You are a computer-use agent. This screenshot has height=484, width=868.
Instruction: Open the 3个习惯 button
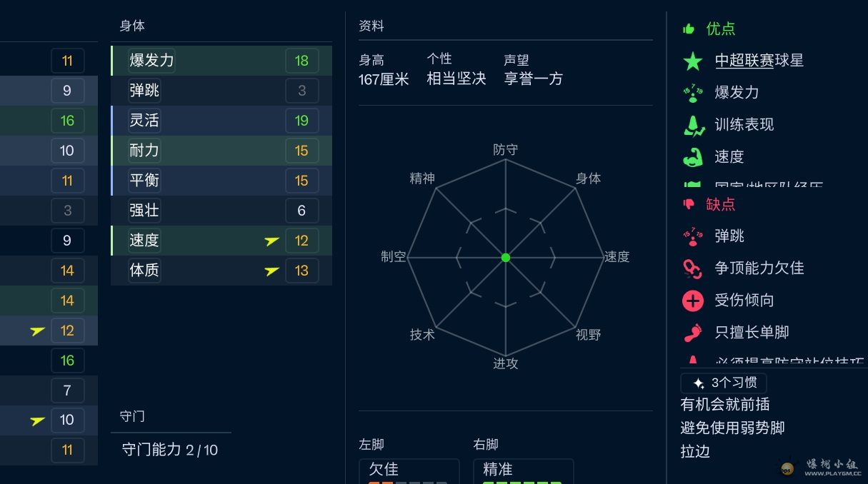point(723,383)
